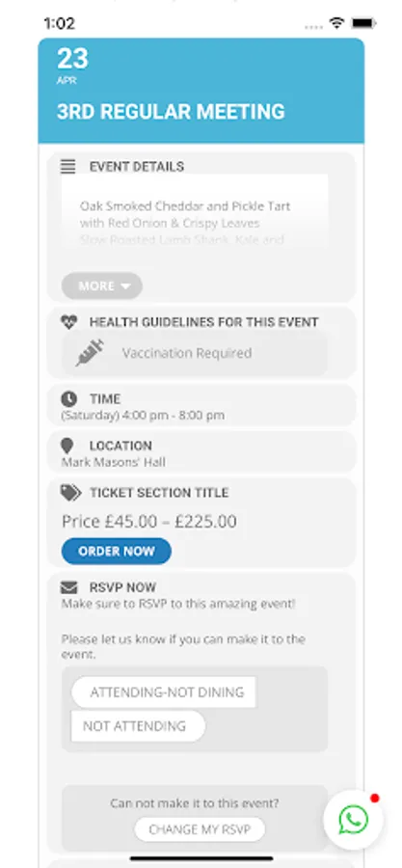Expand event details with More button
Image resolution: width=402 pixels, height=868 pixels.
tap(102, 286)
